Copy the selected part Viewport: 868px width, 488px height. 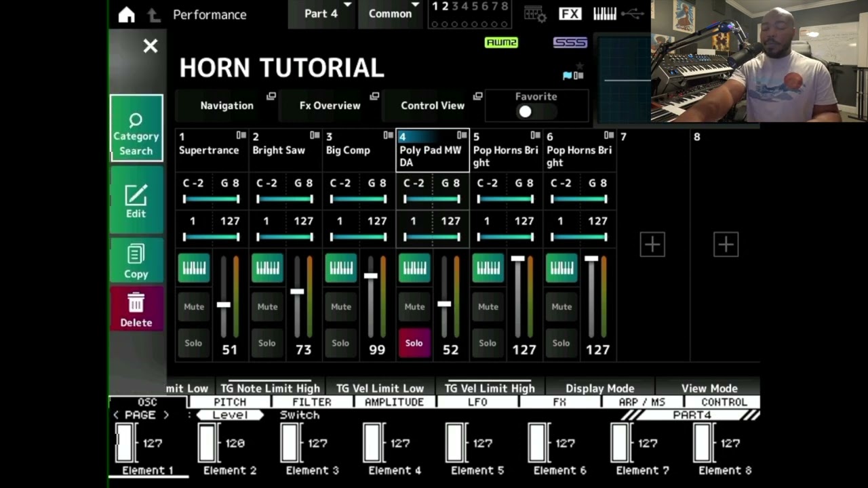pyautogui.click(x=136, y=261)
